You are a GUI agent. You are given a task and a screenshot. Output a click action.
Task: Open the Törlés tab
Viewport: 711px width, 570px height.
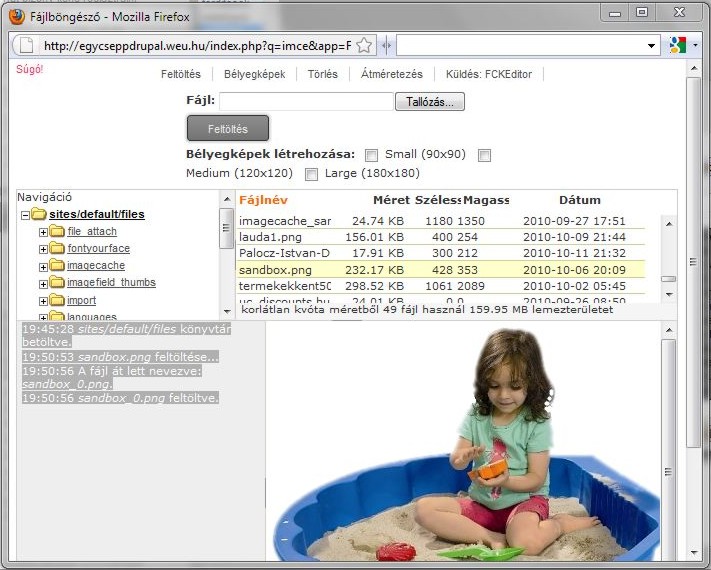point(322,74)
